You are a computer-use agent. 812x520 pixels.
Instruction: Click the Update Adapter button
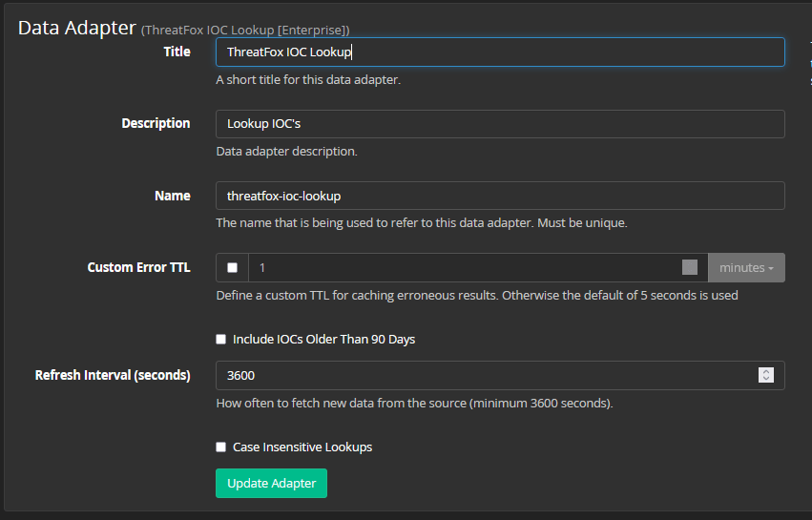pyautogui.click(x=271, y=483)
